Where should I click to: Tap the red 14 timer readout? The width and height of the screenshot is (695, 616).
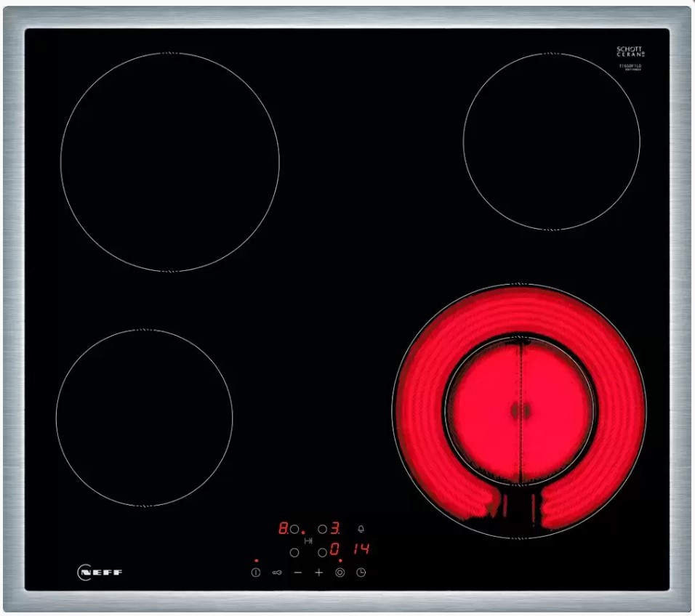[x=361, y=549]
